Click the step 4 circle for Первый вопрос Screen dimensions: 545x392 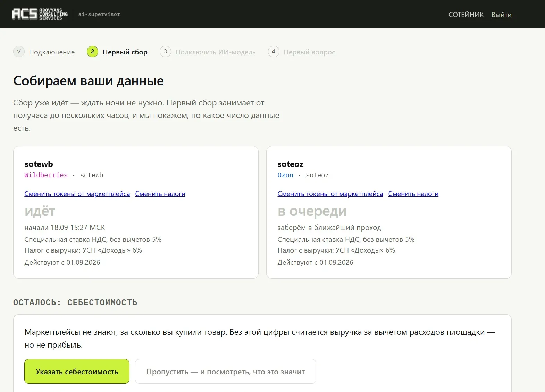(274, 52)
